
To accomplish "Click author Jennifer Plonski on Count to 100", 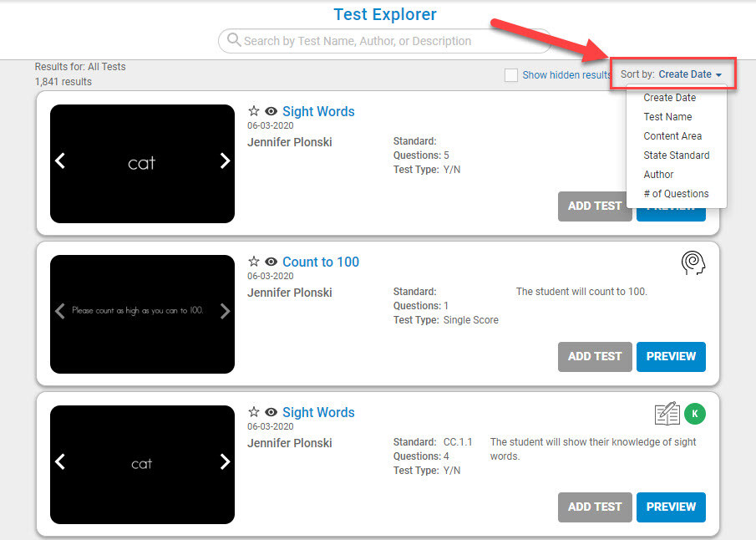I will (x=290, y=293).
